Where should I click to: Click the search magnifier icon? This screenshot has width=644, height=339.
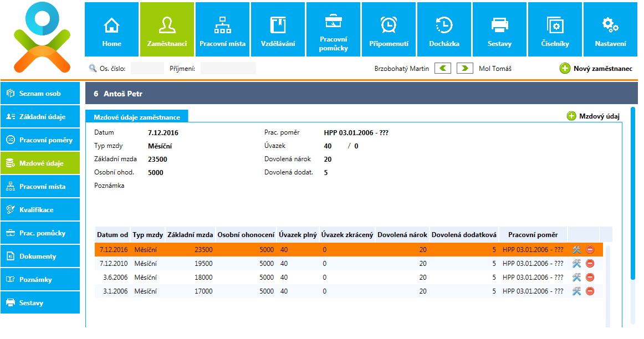(x=93, y=68)
